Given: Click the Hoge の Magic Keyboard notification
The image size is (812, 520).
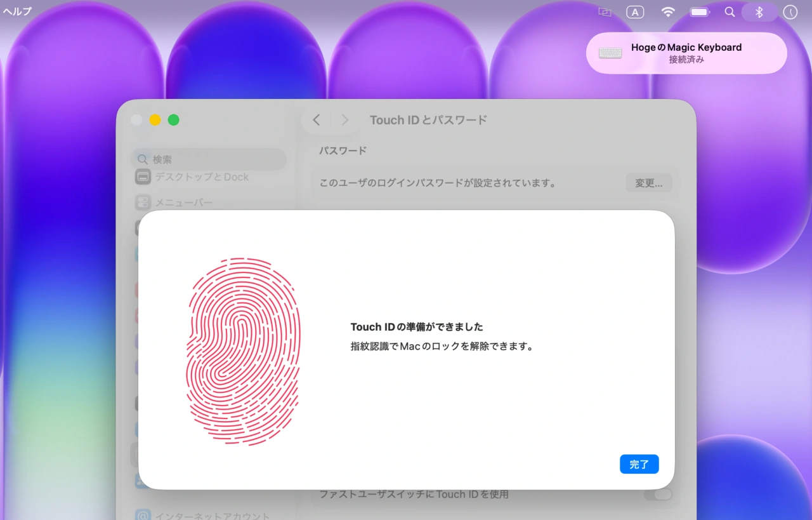Looking at the screenshot, I should (x=686, y=53).
